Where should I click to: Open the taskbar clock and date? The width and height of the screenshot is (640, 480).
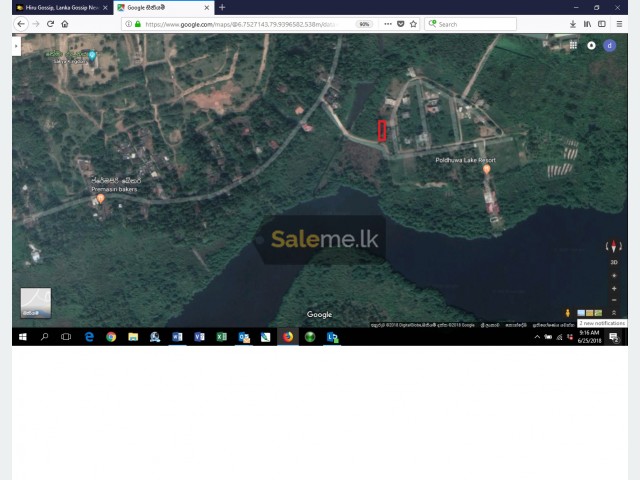pyautogui.click(x=589, y=337)
